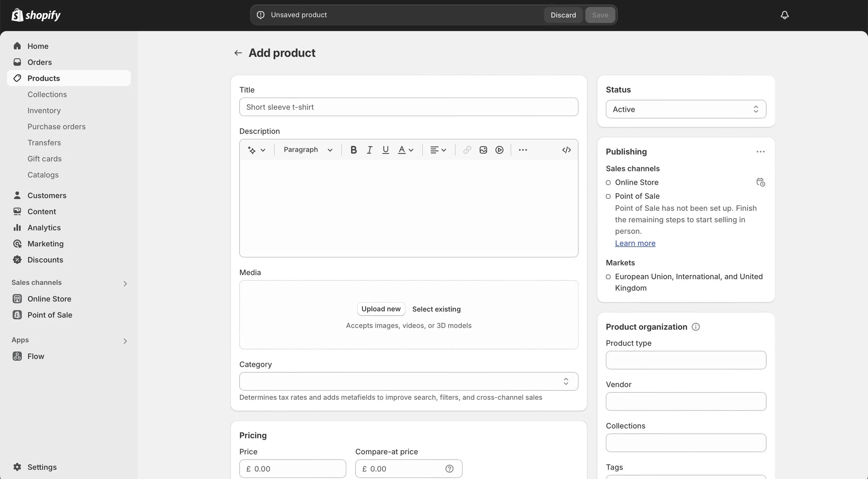Expand the Sales channels sidebar section
This screenshot has width=868, height=479.
click(x=125, y=283)
